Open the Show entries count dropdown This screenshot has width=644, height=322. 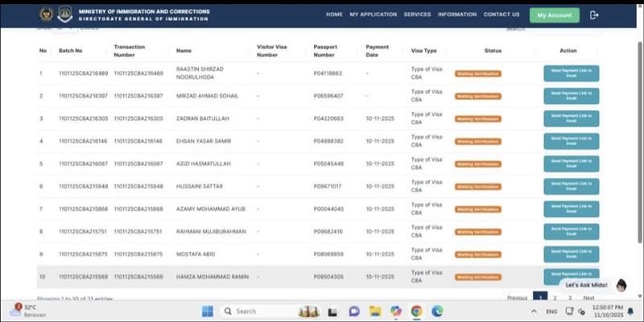[x=64, y=29]
